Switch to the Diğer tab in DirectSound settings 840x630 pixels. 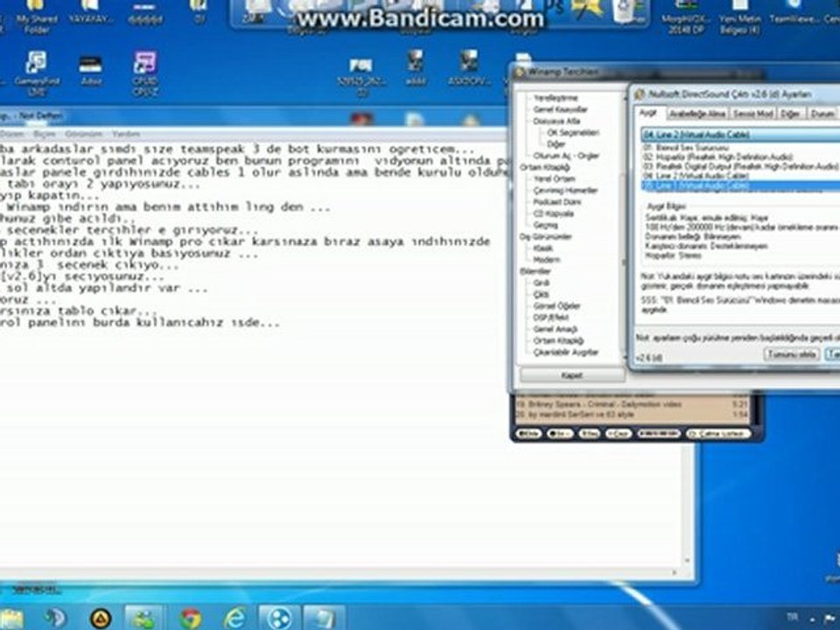(x=790, y=114)
